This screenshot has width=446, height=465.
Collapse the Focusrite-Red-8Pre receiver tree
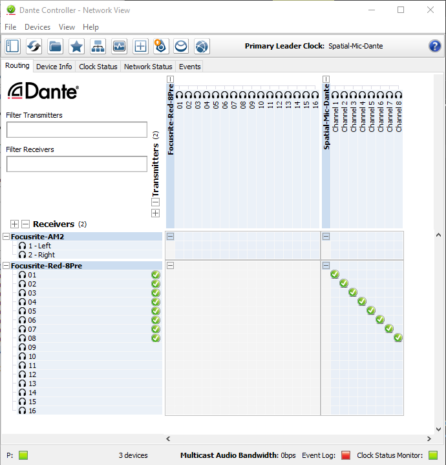tap(6, 266)
